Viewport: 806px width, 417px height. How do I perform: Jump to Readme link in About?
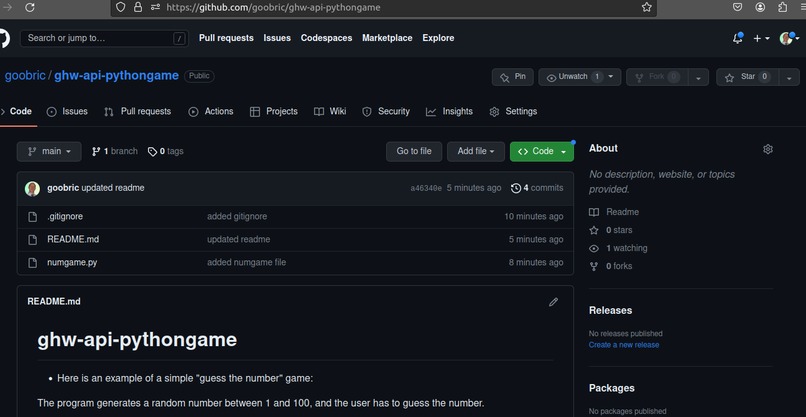click(x=614, y=212)
